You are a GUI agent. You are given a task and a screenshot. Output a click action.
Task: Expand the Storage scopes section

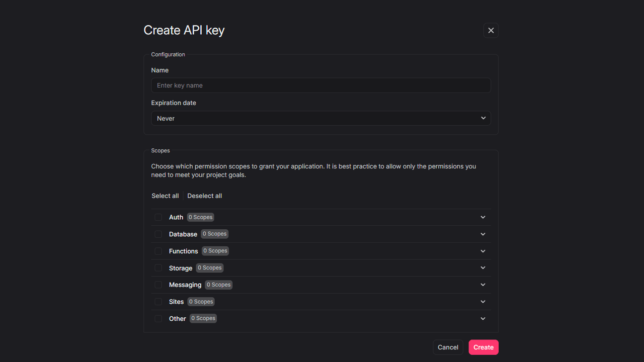pyautogui.click(x=482, y=267)
